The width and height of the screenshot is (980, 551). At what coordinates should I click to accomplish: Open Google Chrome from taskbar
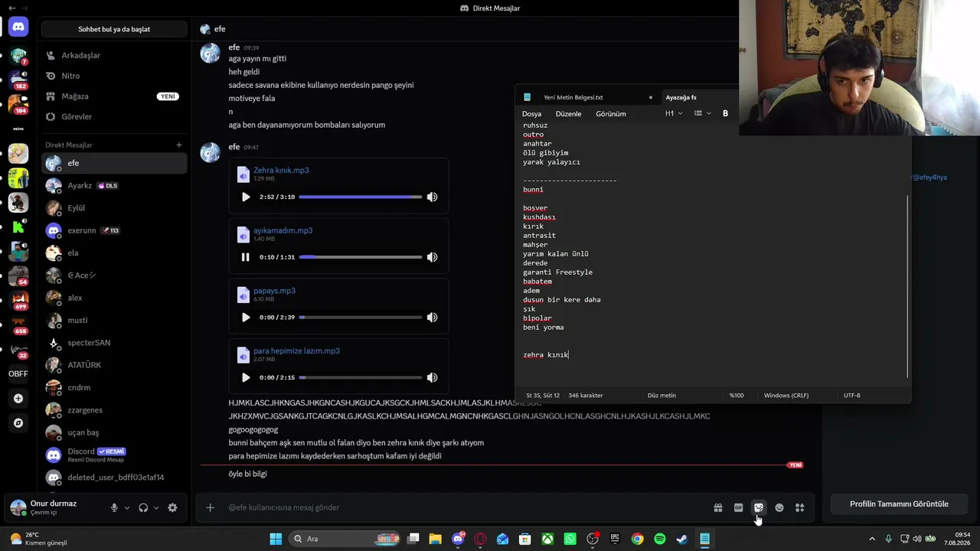click(637, 539)
